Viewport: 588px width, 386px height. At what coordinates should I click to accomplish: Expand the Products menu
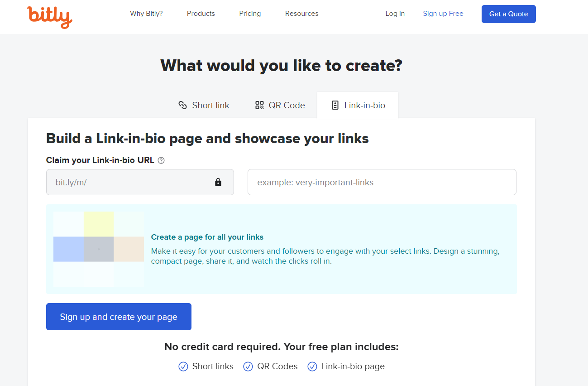(201, 14)
